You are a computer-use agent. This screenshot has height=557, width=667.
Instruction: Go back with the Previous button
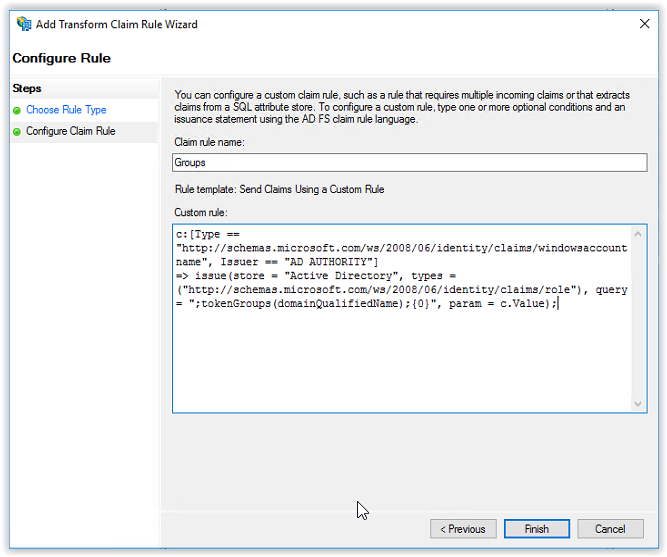click(463, 529)
